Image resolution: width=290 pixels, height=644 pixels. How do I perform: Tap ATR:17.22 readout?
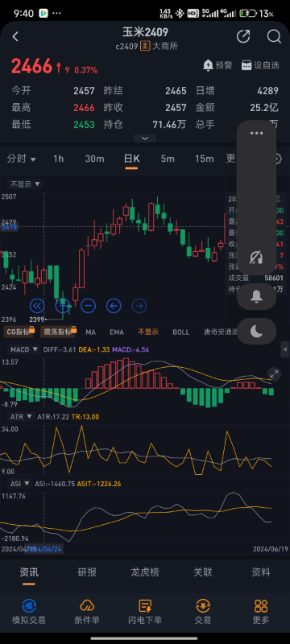[x=53, y=416]
